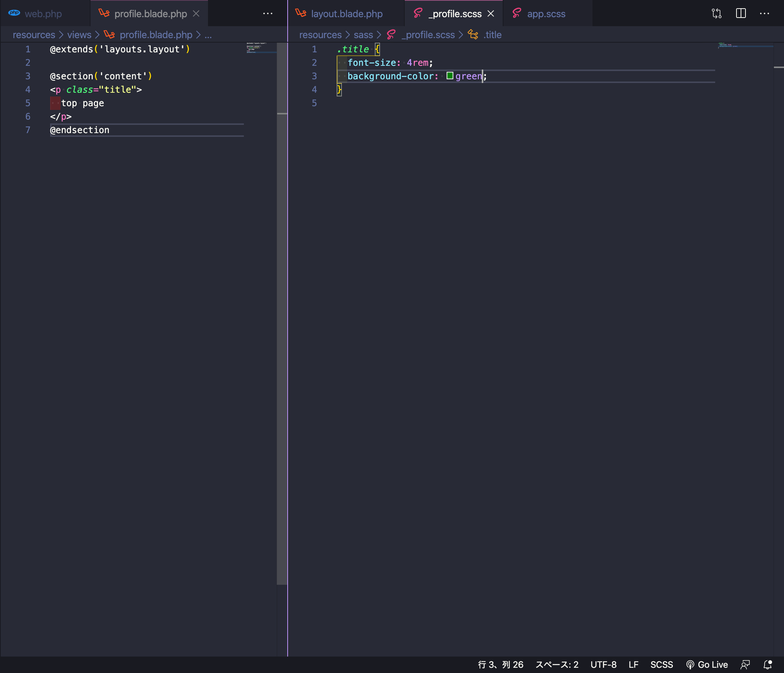This screenshot has width=784, height=673.
Task: Open notifications bell in status bar
Action: click(x=768, y=665)
